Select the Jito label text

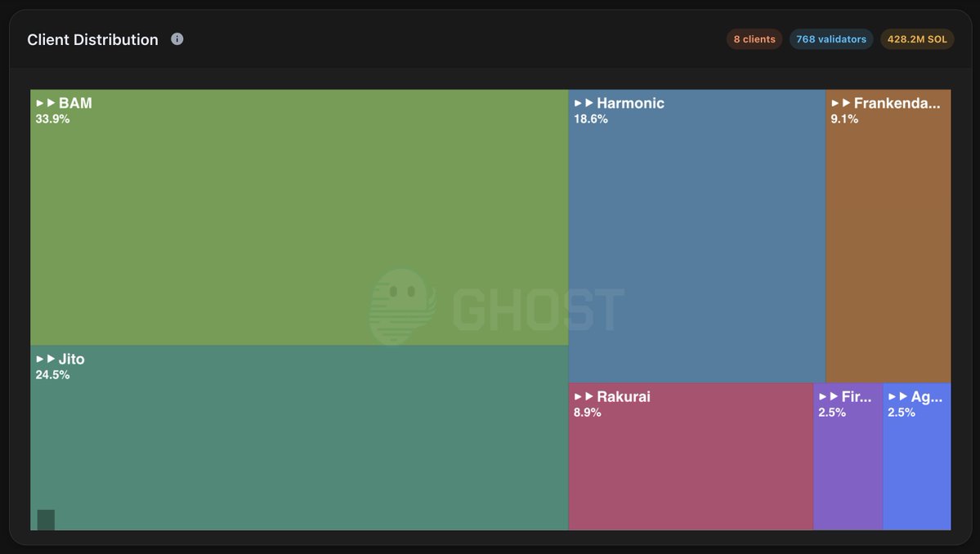[71, 360]
